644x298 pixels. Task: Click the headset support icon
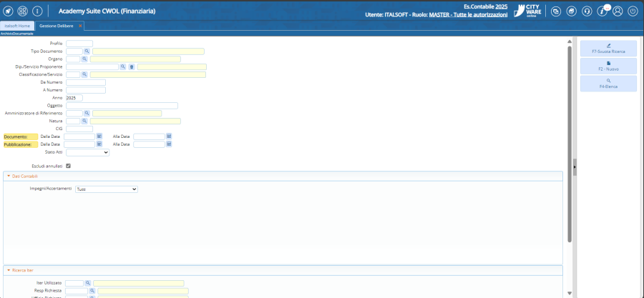click(x=587, y=11)
